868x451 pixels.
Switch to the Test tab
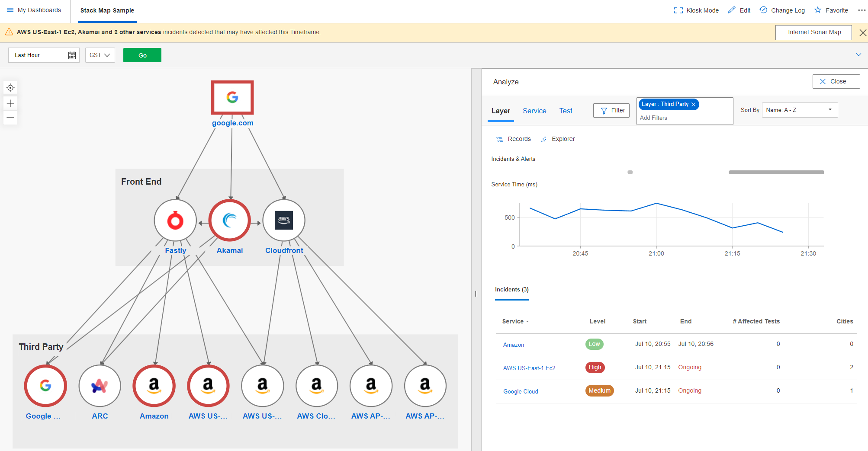tap(566, 111)
